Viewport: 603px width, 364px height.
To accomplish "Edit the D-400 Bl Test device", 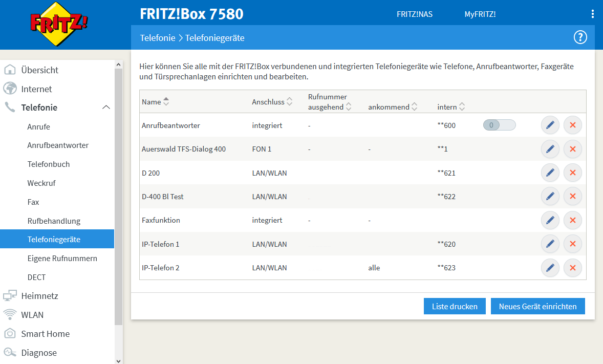I will (550, 197).
